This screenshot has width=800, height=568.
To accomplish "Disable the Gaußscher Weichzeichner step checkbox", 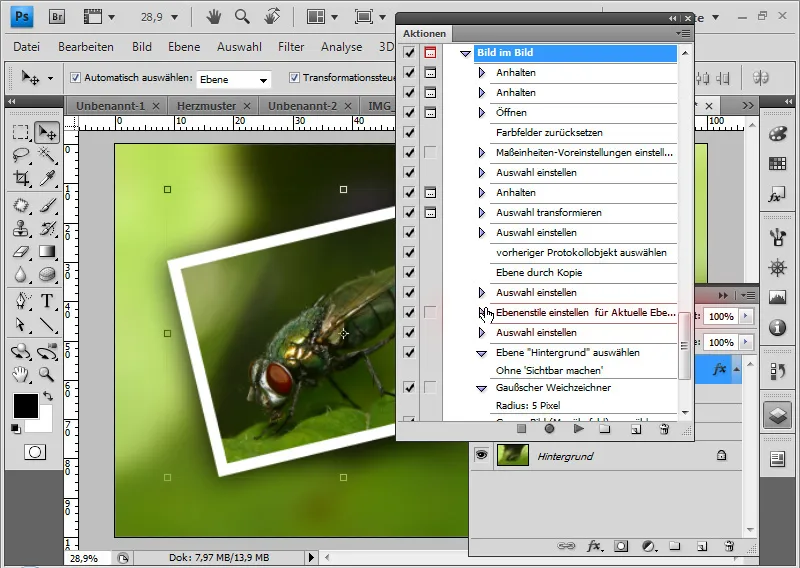I will (409, 387).
